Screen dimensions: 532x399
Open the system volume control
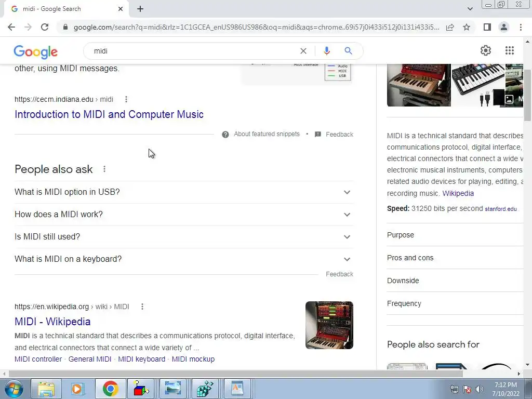(480, 389)
